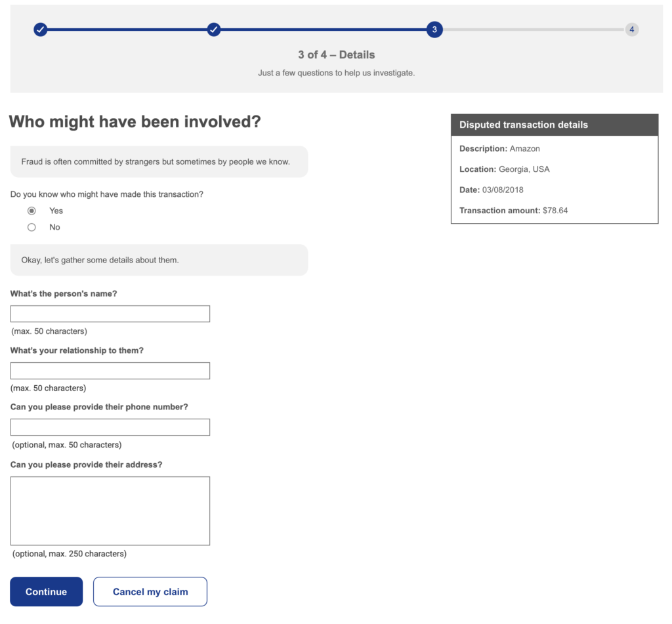Screen dimensions: 672x624
Task: Click the '3 of 4 – Details' heading
Action: click(x=337, y=55)
